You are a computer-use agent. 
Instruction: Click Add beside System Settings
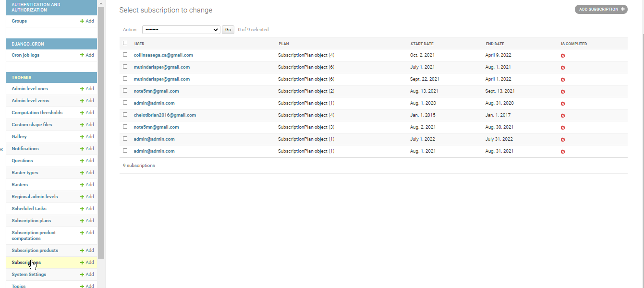87,275
